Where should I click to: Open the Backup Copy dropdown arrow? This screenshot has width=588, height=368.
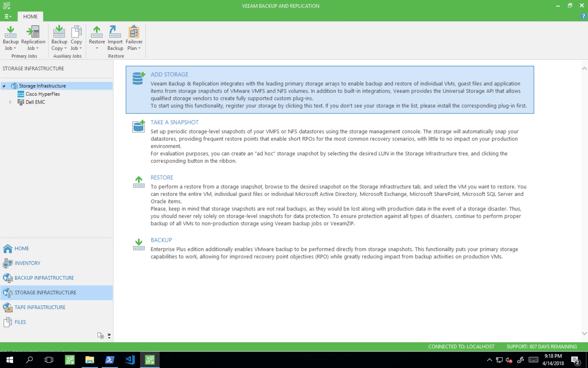[65, 48]
